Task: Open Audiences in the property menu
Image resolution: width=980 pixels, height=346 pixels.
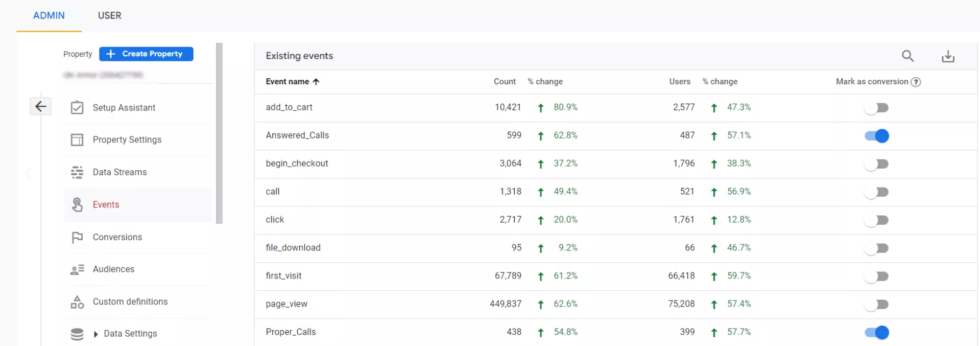Action: [x=113, y=269]
